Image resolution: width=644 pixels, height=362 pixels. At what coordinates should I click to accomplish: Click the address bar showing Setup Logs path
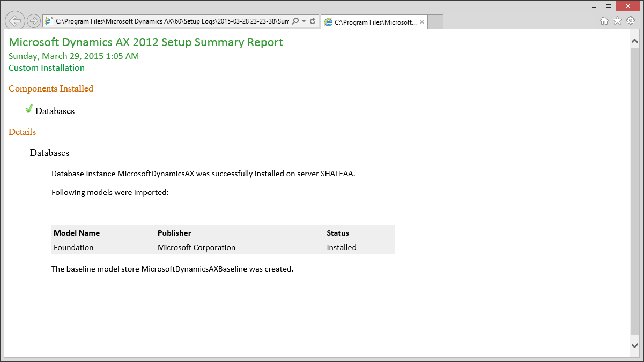coord(172,21)
